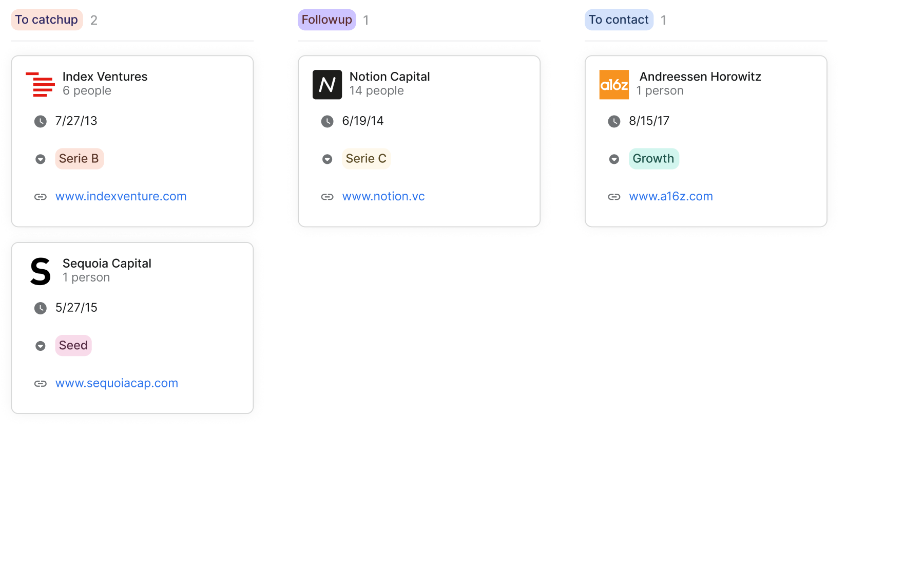This screenshot has height=561, width=924.
Task: Click the 6 people text
Action: pos(87,91)
